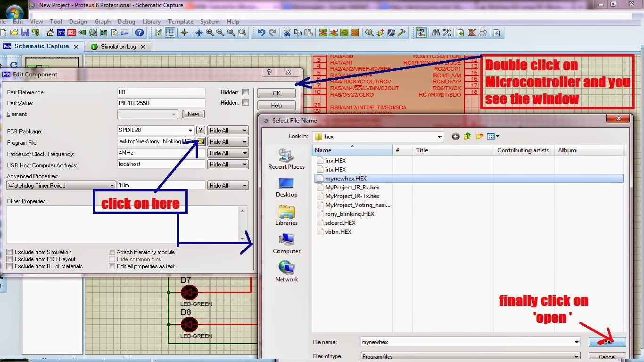Open Hide All dropdown for USB Host Address
The height and width of the screenshot is (362, 644).
point(228,165)
